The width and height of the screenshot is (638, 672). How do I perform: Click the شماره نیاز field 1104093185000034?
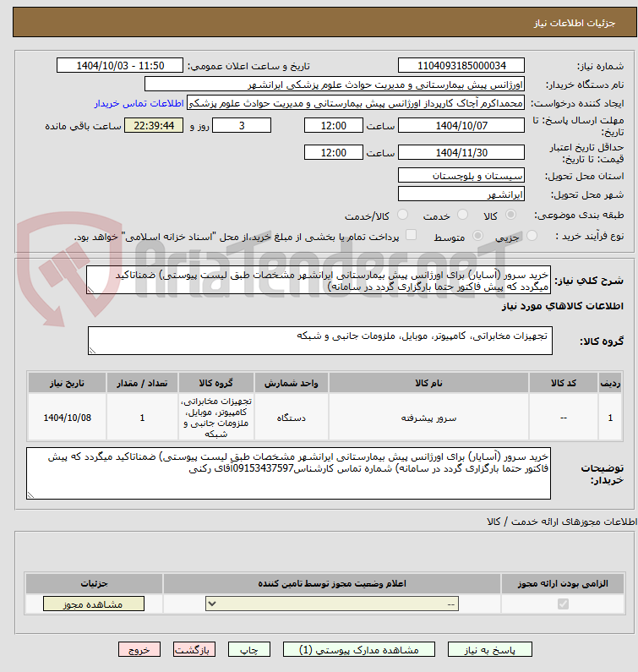(x=461, y=66)
